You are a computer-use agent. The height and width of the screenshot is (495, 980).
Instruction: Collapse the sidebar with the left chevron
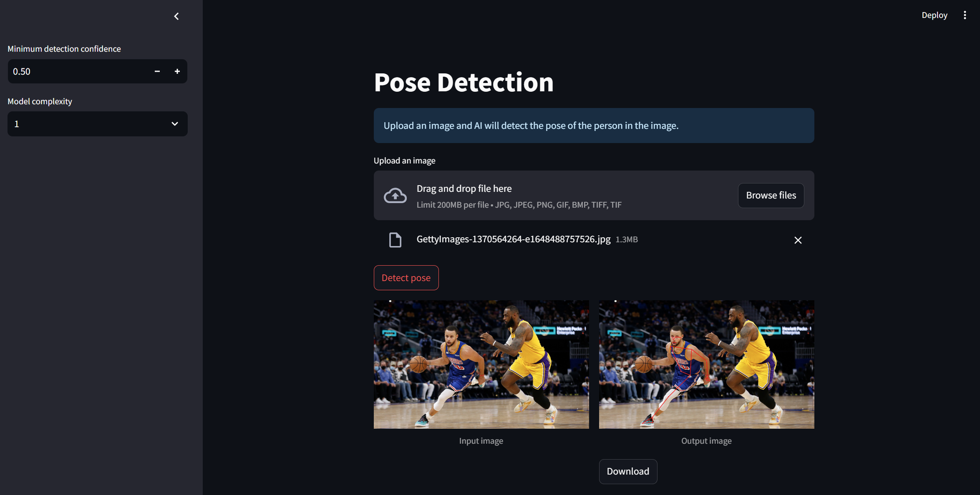pos(176,16)
